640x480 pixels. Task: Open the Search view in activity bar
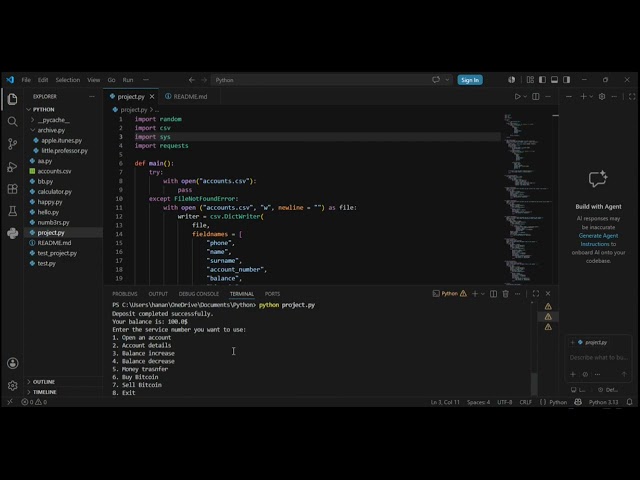coord(13,121)
